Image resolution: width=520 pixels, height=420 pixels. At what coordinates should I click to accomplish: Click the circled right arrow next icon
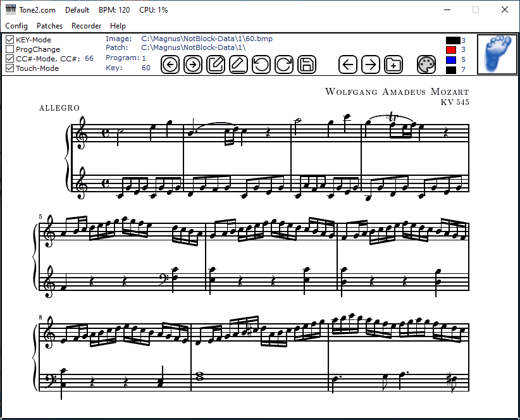[193, 65]
